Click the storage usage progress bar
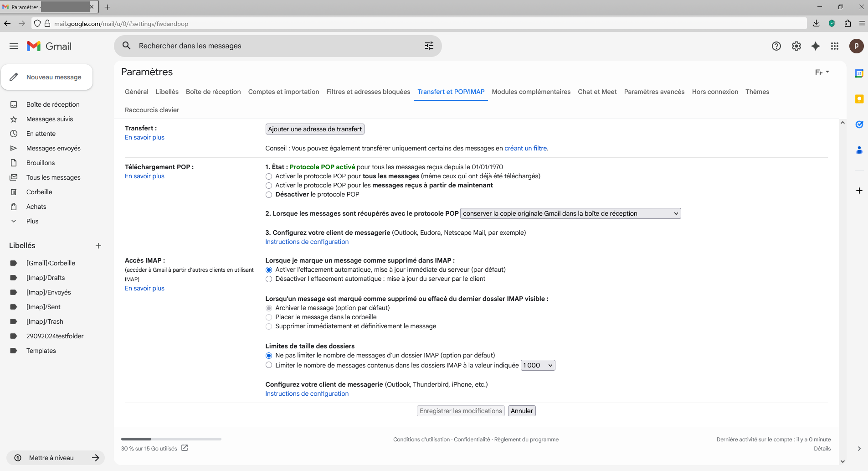The image size is (868, 471). [171, 439]
